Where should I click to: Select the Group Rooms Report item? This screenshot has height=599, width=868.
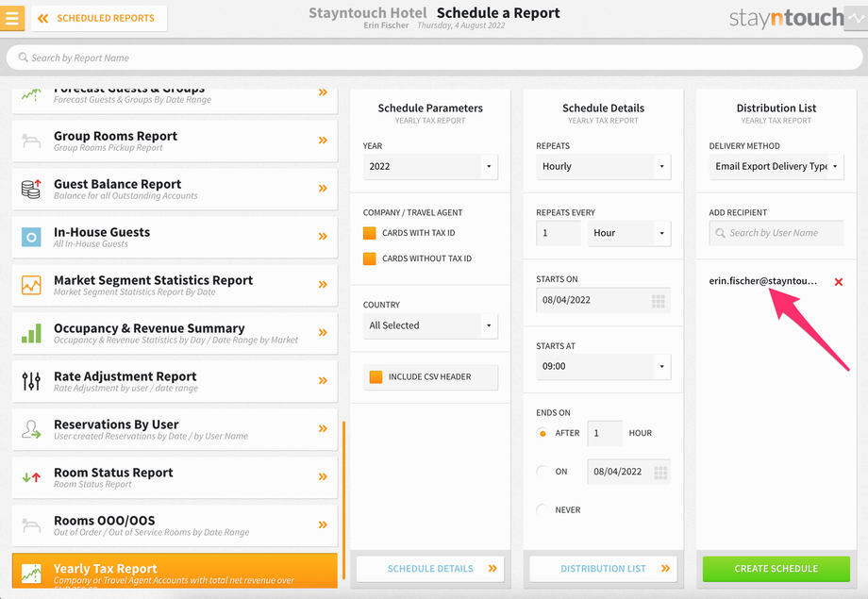click(175, 141)
